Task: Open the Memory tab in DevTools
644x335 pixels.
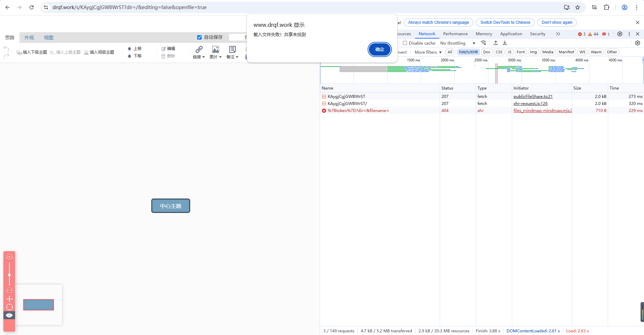Action: [x=484, y=34]
